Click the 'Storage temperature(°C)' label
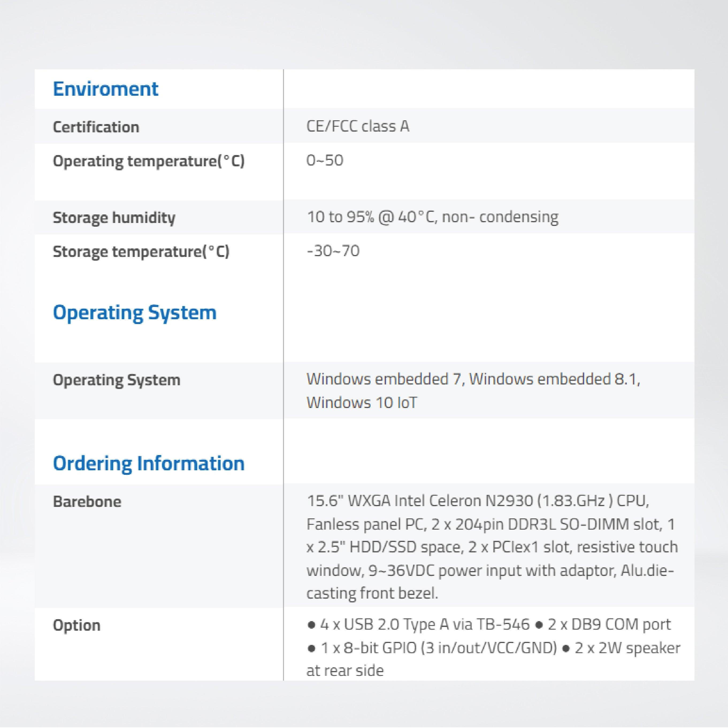Screen dimensions: 728x728 coord(141,252)
